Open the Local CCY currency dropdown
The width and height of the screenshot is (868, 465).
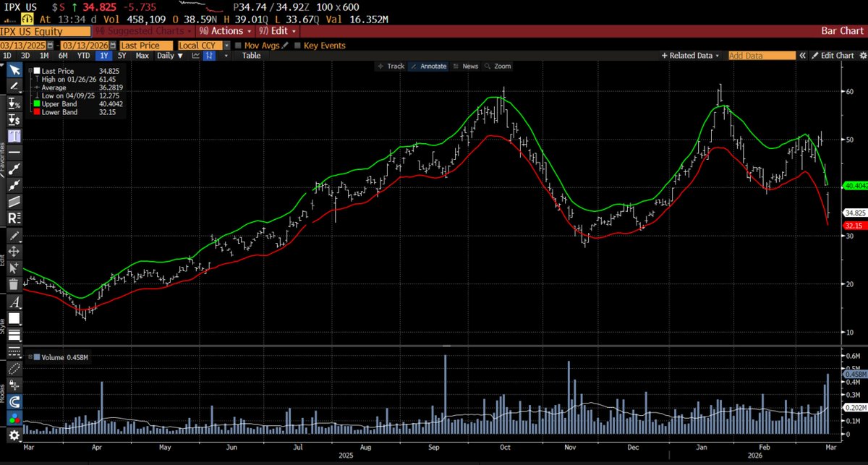pos(226,46)
